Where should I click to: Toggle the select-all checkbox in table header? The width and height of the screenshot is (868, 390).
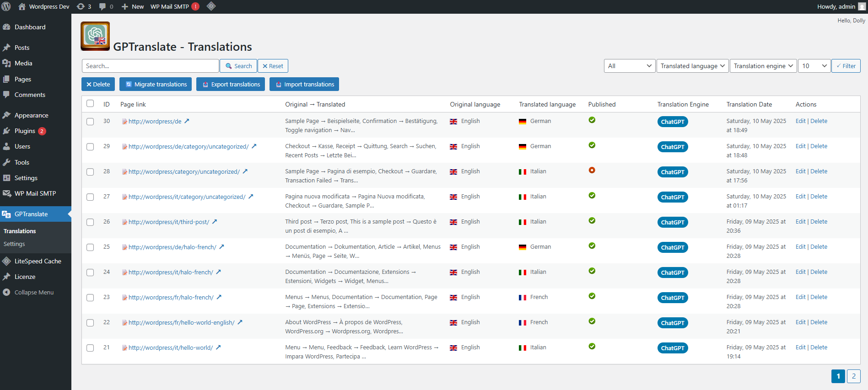click(x=90, y=104)
